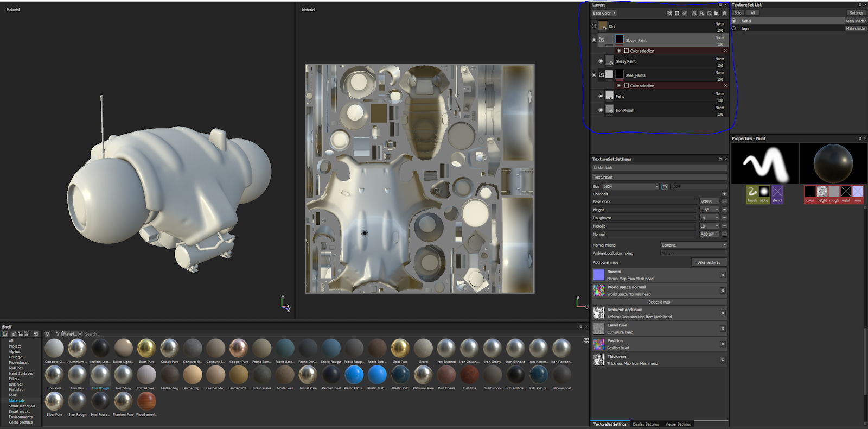Show the hidden Dirt layer

click(593, 26)
